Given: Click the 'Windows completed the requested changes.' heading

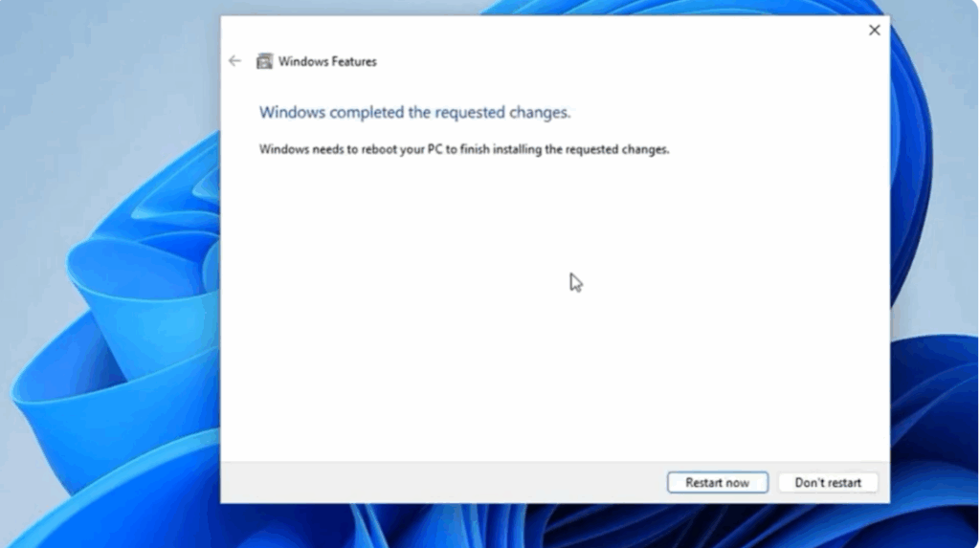Looking at the screenshot, I should coord(414,113).
